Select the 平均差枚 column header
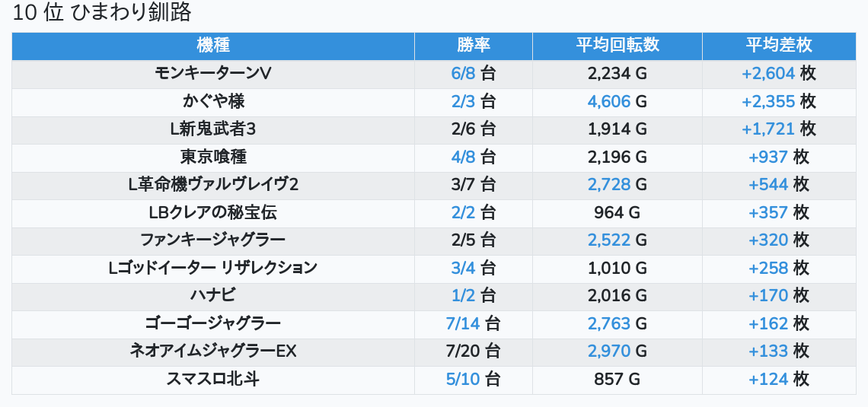The width and height of the screenshot is (868, 407). pos(778,46)
